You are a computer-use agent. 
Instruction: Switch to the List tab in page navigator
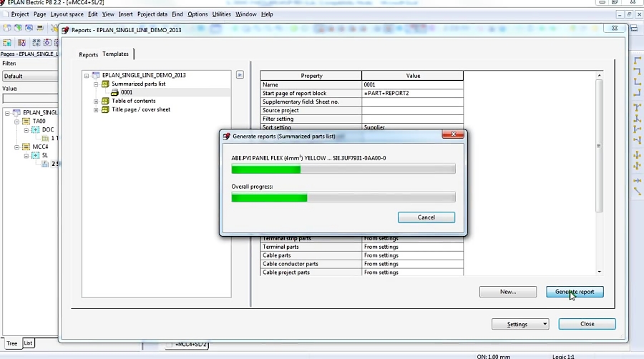28,343
